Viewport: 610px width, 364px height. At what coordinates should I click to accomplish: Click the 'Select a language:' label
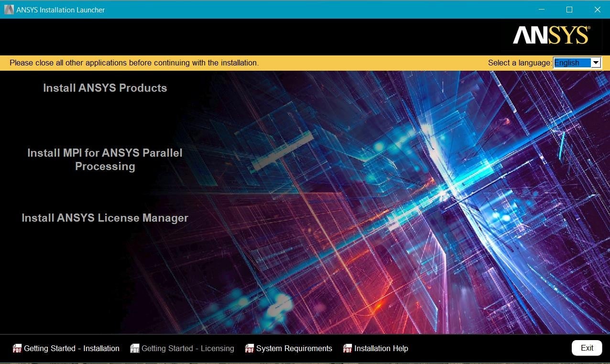[520, 63]
